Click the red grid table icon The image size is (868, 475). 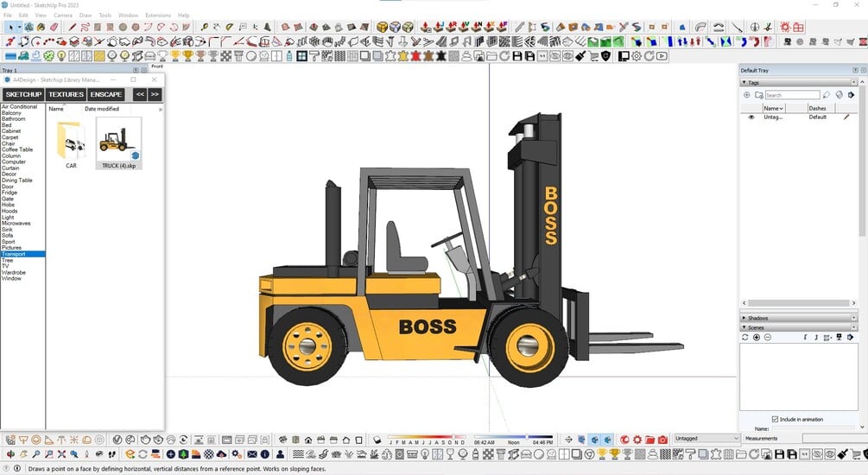[798, 27]
